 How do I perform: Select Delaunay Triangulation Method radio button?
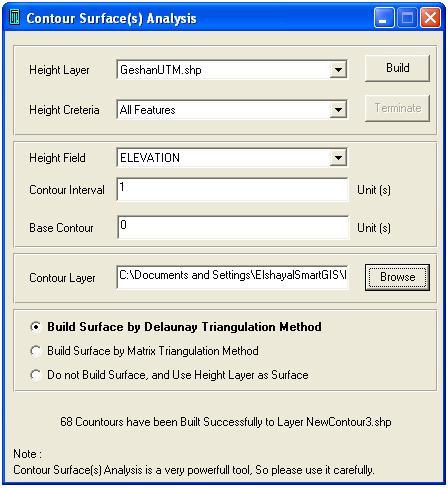click(x=35, y=327)
